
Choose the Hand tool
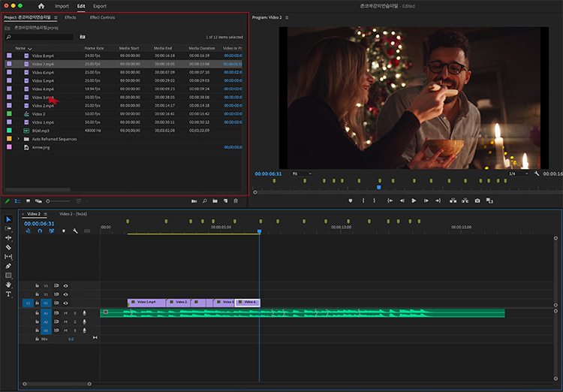tap(8, 285)
